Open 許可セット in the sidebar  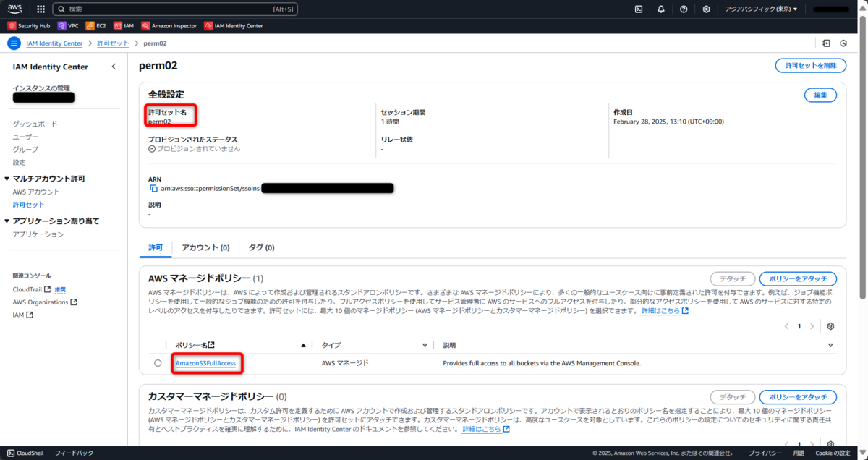pos(28,205)
